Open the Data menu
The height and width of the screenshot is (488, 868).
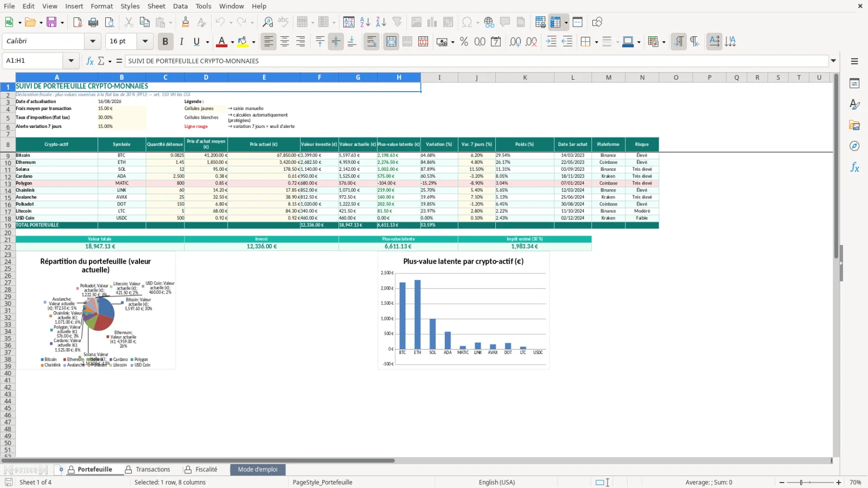(x=180, y=6)
